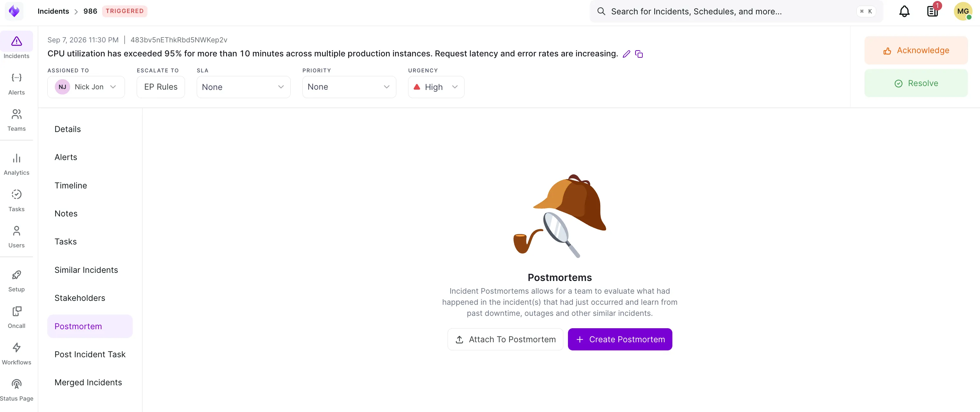Copy incident title using copy icon
The image size is (980, 412).
[x=639, y=54]
